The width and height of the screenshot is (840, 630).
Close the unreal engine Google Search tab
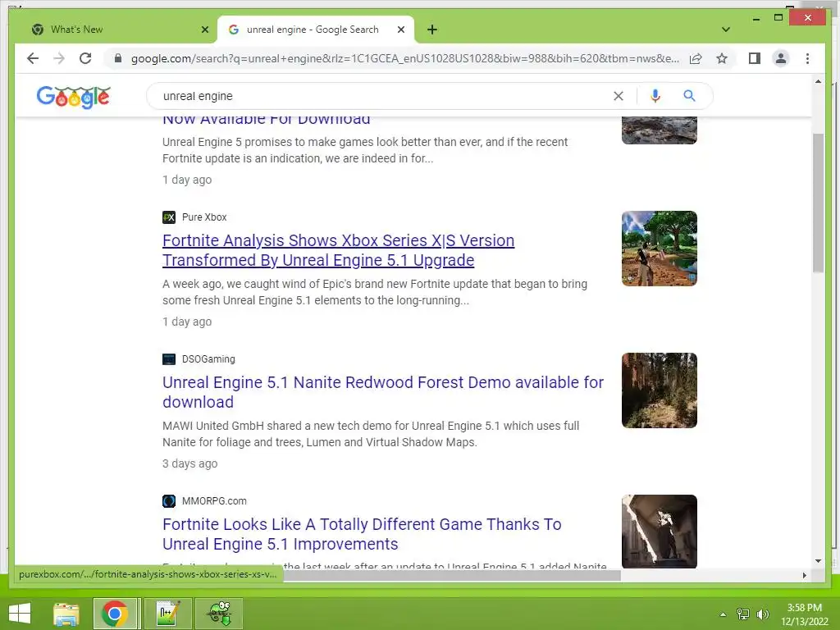[x=400, y=30]
